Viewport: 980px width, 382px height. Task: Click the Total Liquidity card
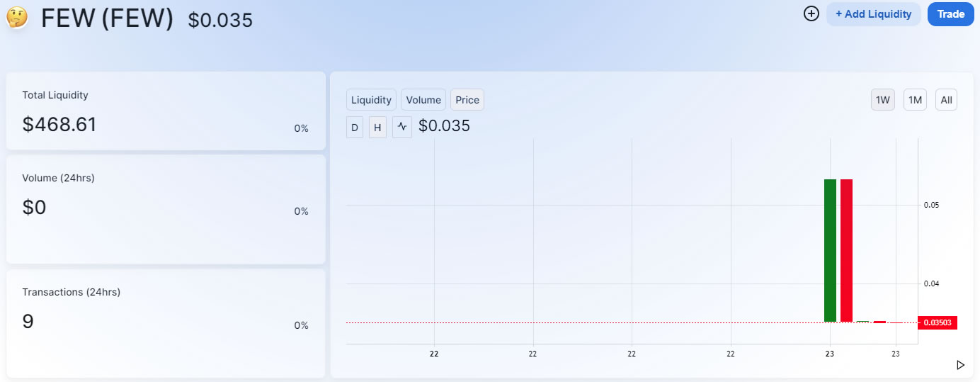[x=166, y=111]
